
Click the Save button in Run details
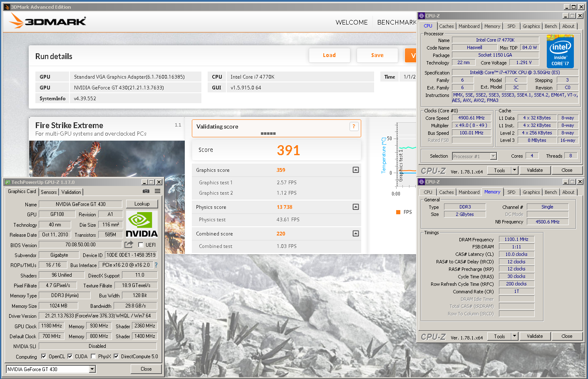pyautogui.click(x=377, y=55)
